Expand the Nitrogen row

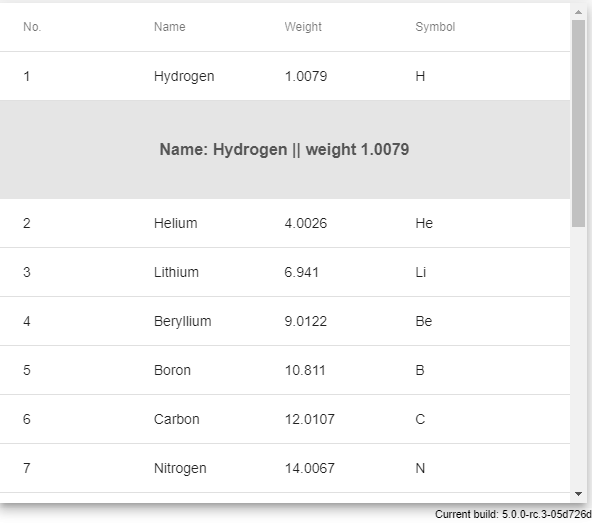click(x=285, y=468)
